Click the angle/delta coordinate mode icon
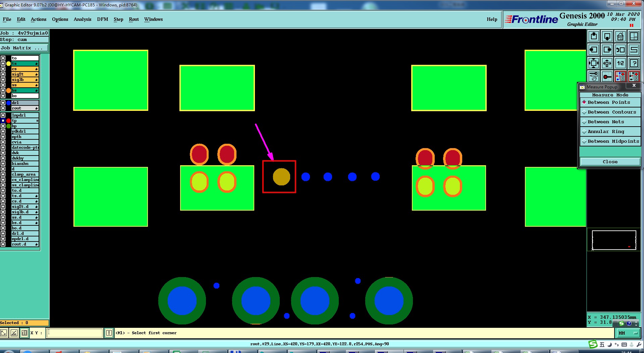 14,333
